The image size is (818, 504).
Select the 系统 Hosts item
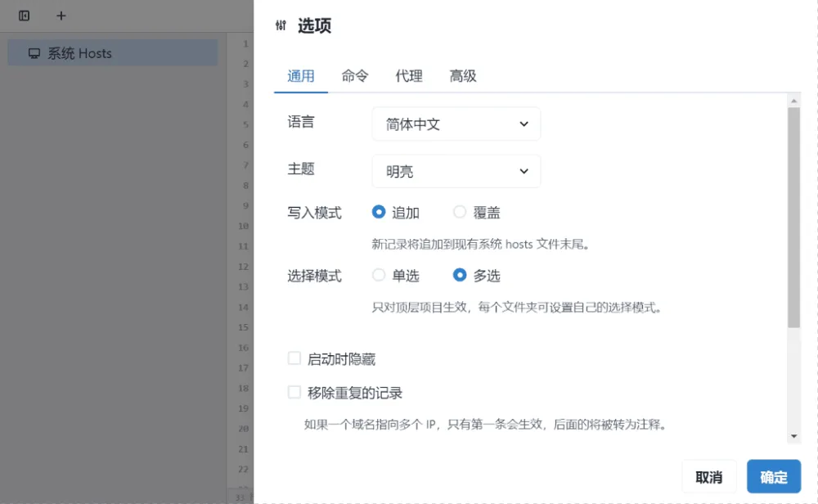[x=113, y=53]
